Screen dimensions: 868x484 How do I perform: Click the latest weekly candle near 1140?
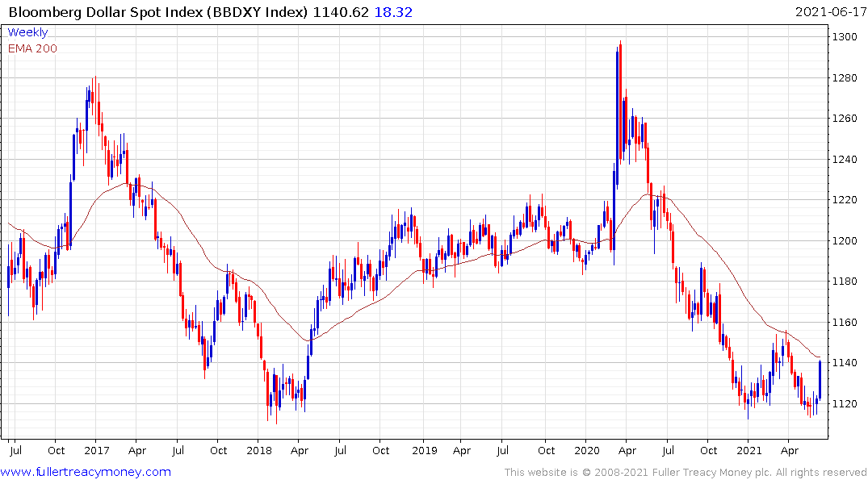tap(820, 379)
